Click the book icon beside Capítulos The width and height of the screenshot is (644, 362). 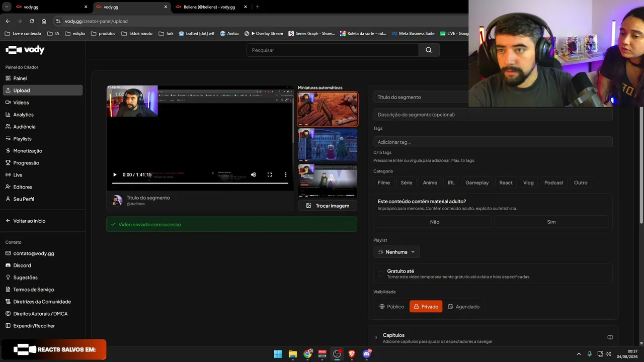[610, 337]
